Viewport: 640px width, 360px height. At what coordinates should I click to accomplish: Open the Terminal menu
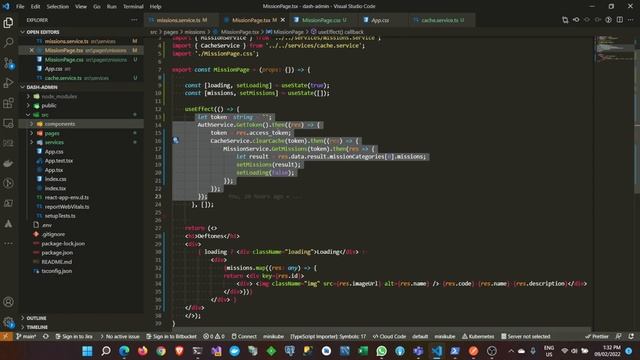[x=133, y=7]
